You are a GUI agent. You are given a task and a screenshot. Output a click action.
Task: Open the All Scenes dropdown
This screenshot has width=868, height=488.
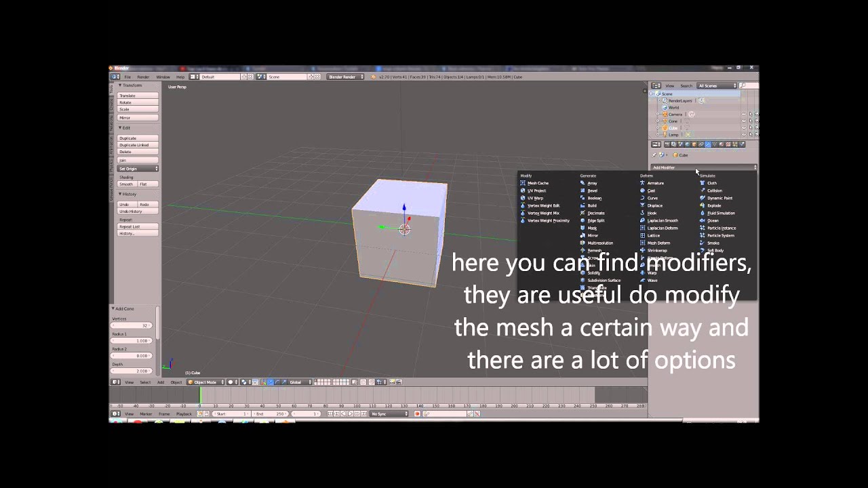click(717, 85)
